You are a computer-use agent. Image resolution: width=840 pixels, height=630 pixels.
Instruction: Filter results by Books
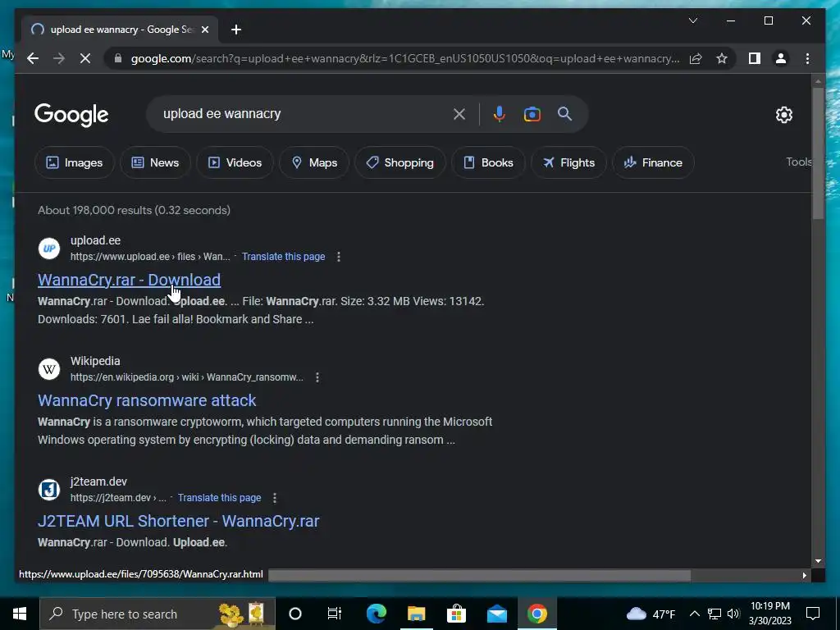click(x=488, y=162)
